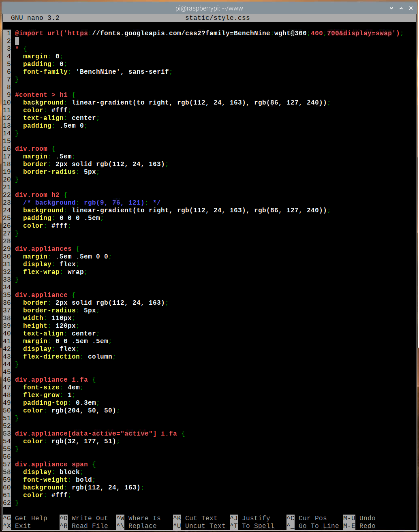The image size is (419, 532).
Task: Click the data-active="active" selector line
Action: (x=100, y=434)
